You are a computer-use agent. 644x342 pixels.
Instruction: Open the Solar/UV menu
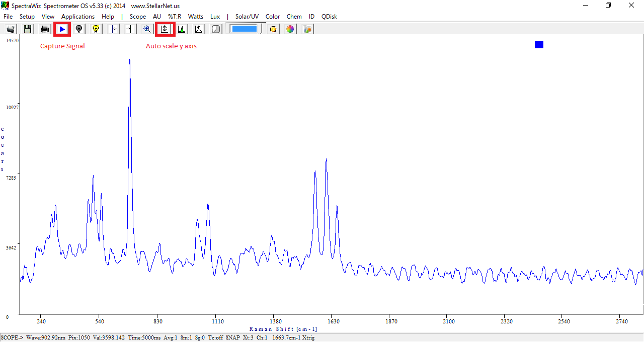coord(247,17)
